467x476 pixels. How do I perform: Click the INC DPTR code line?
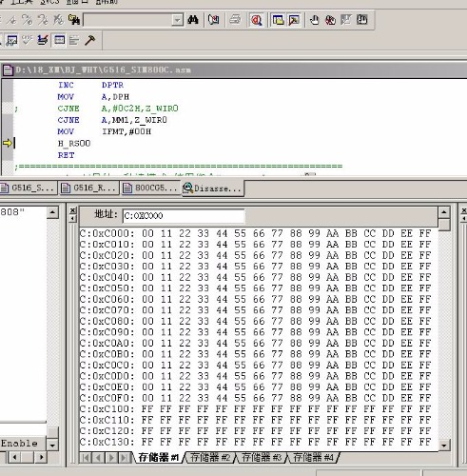[x=90, y=85]
